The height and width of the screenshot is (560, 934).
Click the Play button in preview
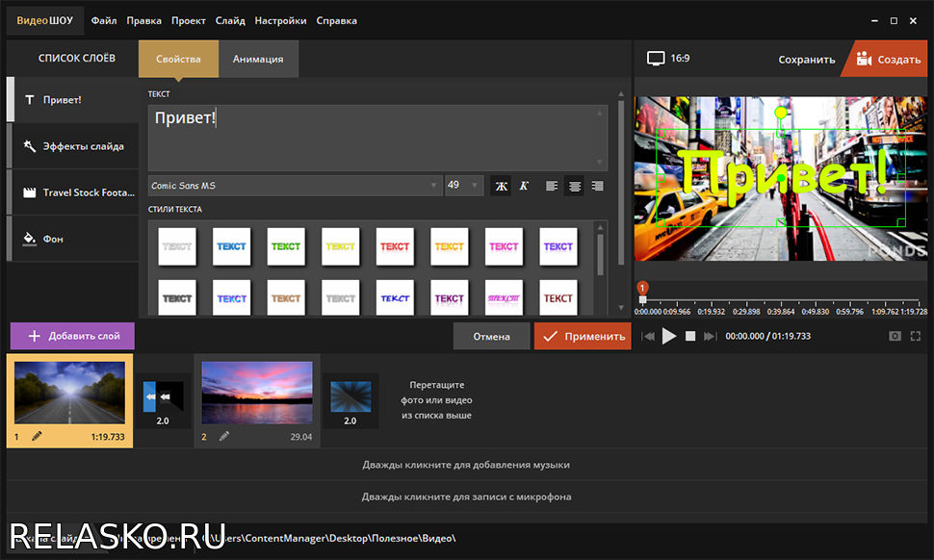[669, 336]
